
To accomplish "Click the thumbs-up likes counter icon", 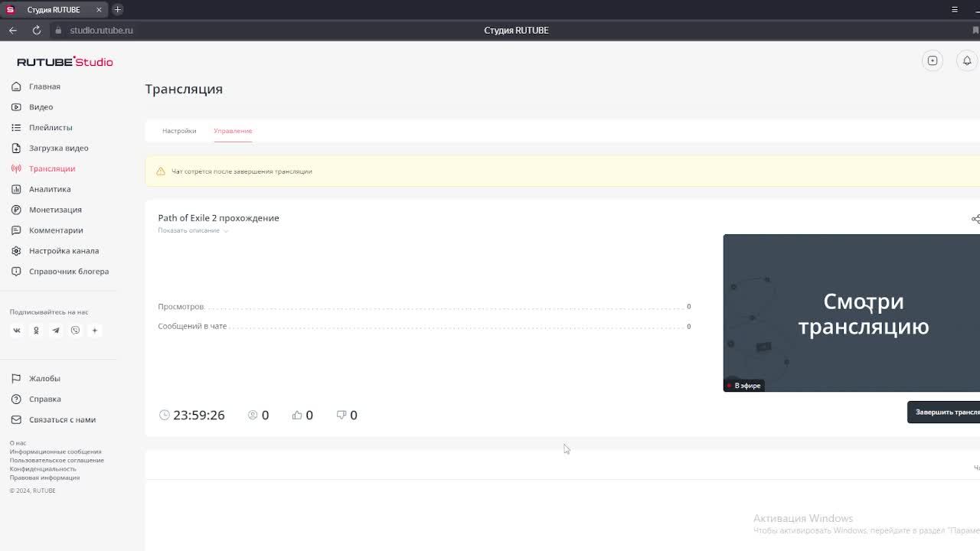I will 297,415.
